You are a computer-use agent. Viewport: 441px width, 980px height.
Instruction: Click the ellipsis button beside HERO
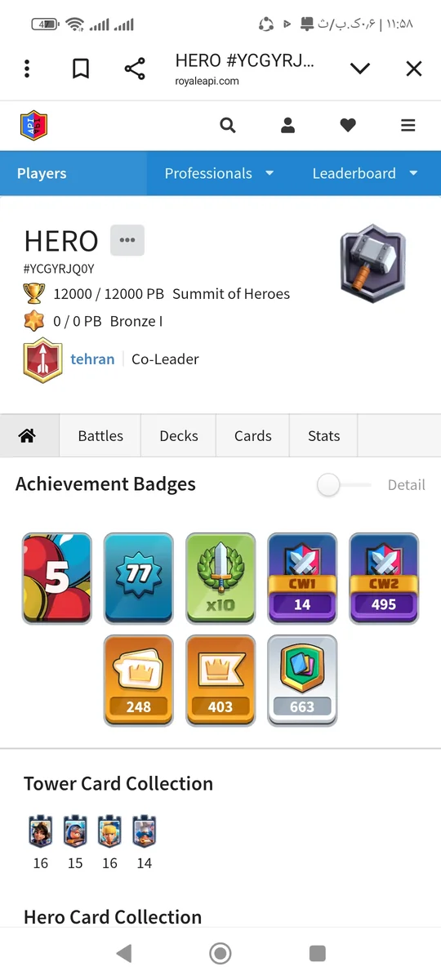click(x=127, y=240)
